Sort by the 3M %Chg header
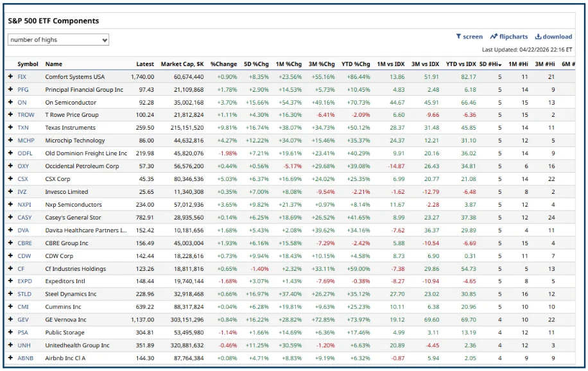 pos(322,64)
